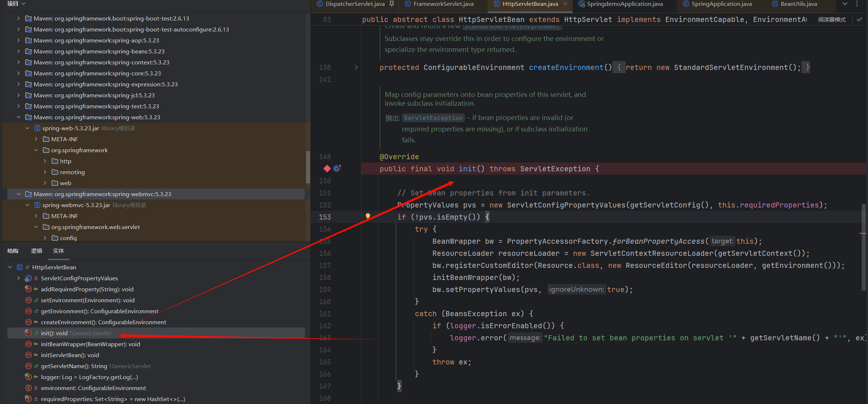The image size is (868, 404).
Task: Close the HttpServletBean.java tab
Action: (565, 4)
